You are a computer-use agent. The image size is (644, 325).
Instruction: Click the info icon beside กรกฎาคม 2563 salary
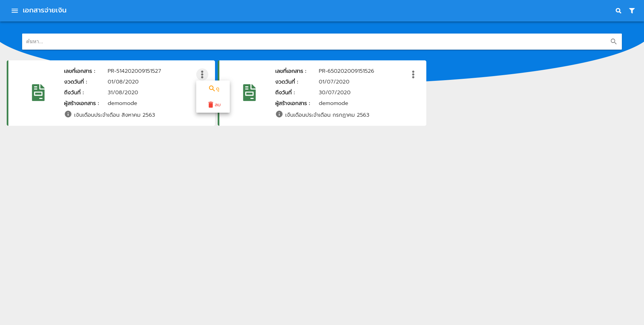click(279, 114)
